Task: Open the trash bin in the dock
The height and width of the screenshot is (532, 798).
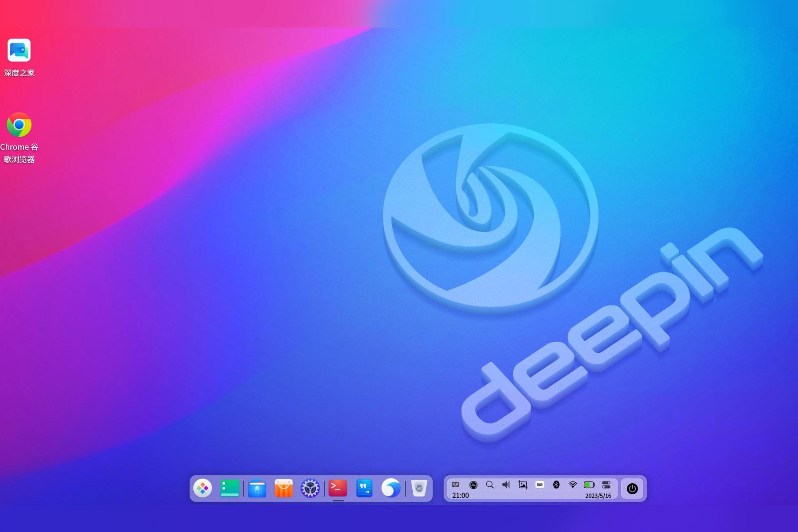Action: pyautogui.click(x=419, y=488)
